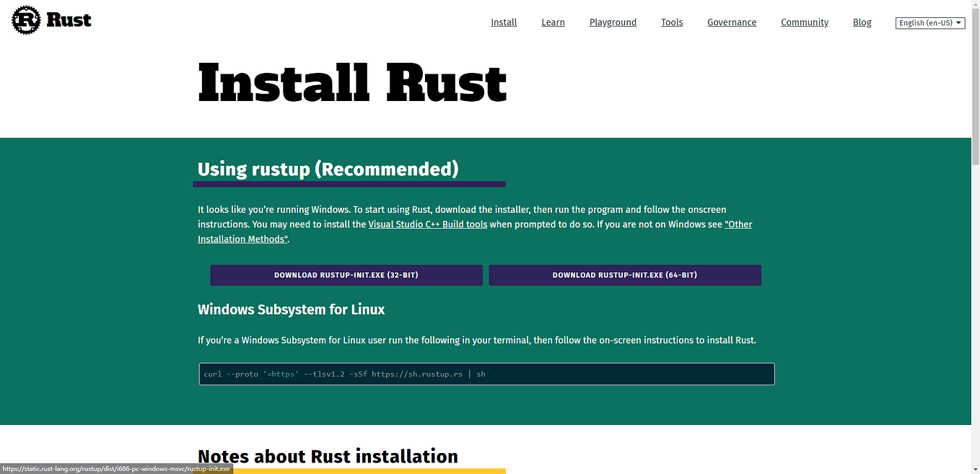Open the Learn page
This screenshot has height=474, width=980.
[x=553, y=22]
